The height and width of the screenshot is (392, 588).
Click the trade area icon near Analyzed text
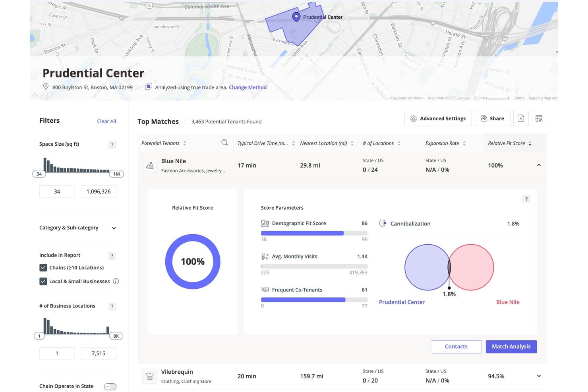148,87
